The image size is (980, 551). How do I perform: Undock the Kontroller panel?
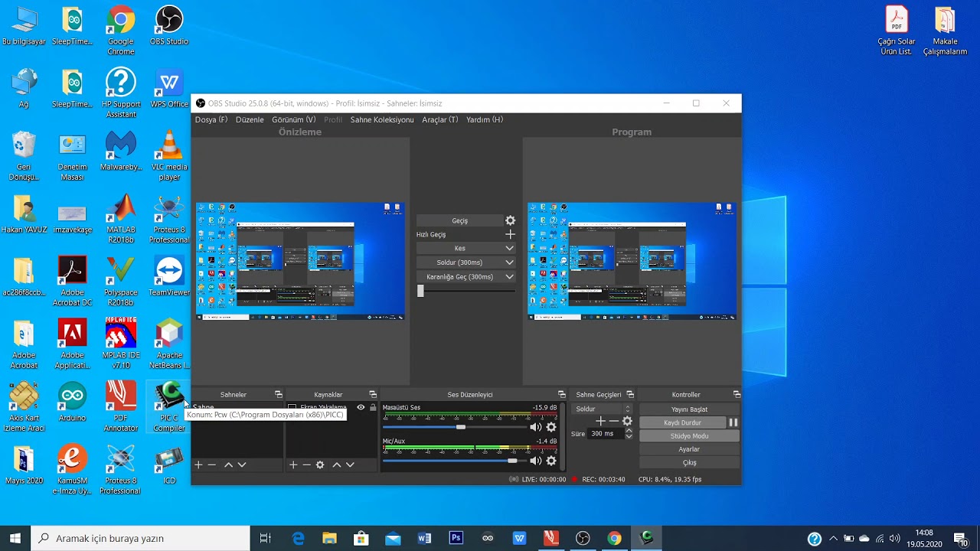(x=737, y=395)
